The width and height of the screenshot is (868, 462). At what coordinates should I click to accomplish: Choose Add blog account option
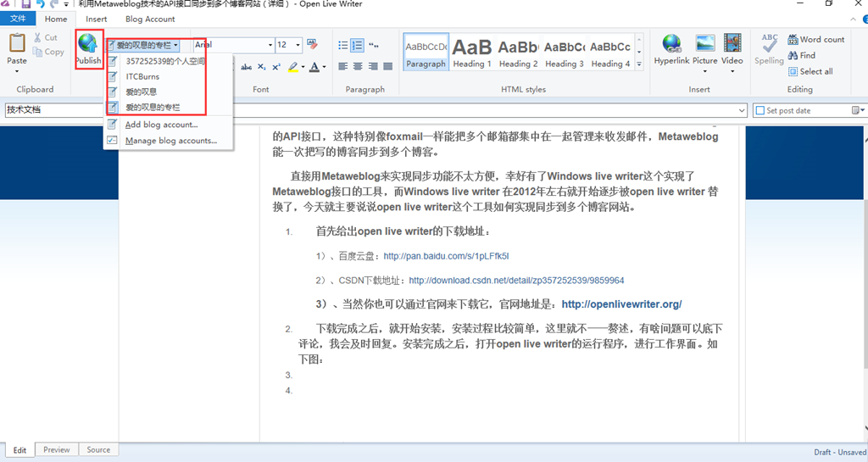(161, 125)
